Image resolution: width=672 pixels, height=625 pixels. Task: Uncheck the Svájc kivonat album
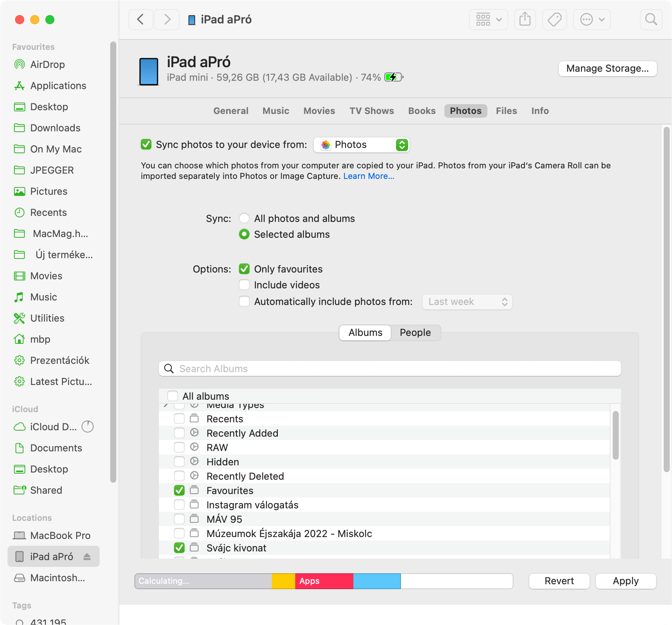pyautogui.click(x=179, y=548)
